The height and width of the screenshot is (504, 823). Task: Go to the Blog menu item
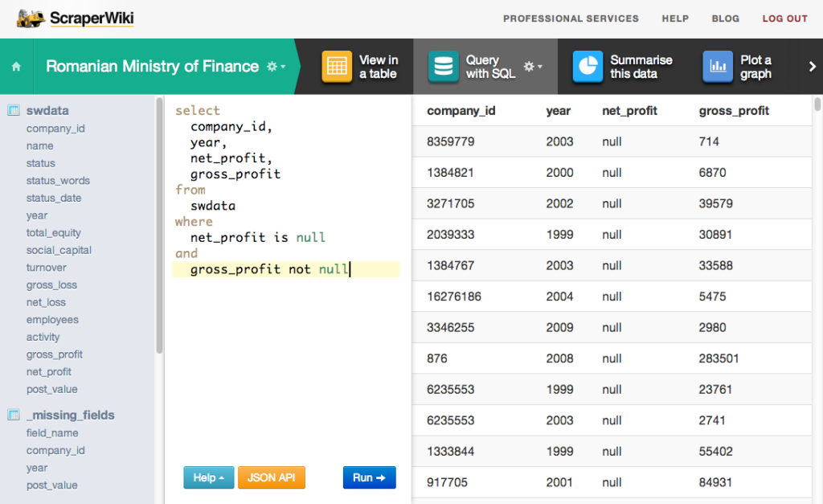[x=725, y=18]
